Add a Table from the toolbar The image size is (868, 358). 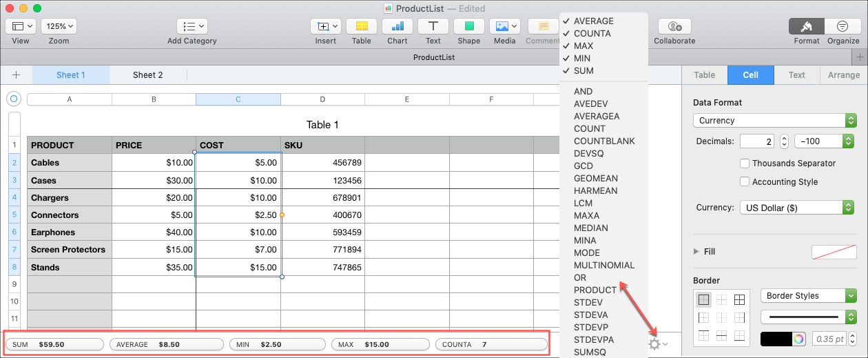[x=362, y=26]
